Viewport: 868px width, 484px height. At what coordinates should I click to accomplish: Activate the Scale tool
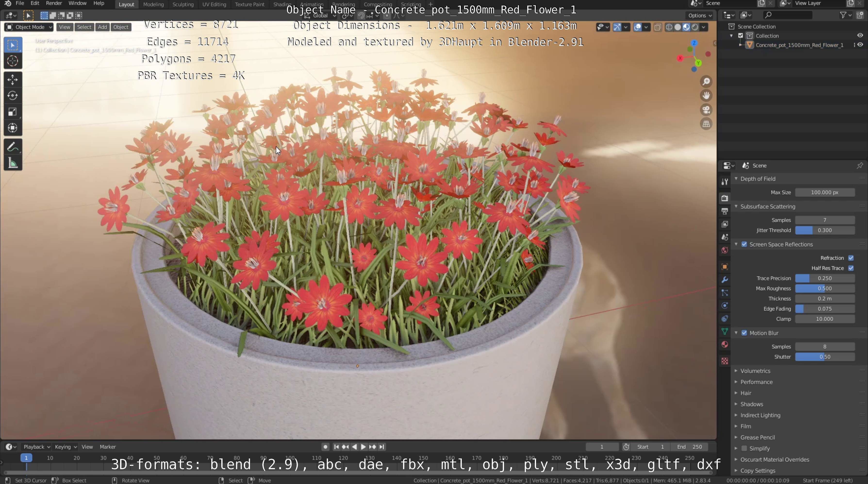click(x=13, y=112)
